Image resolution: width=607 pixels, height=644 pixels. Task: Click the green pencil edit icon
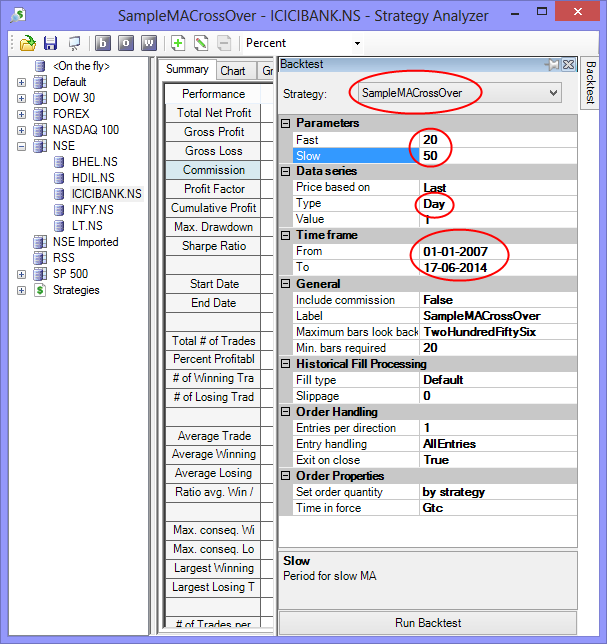pyautogui.click(x=201, y=43)
